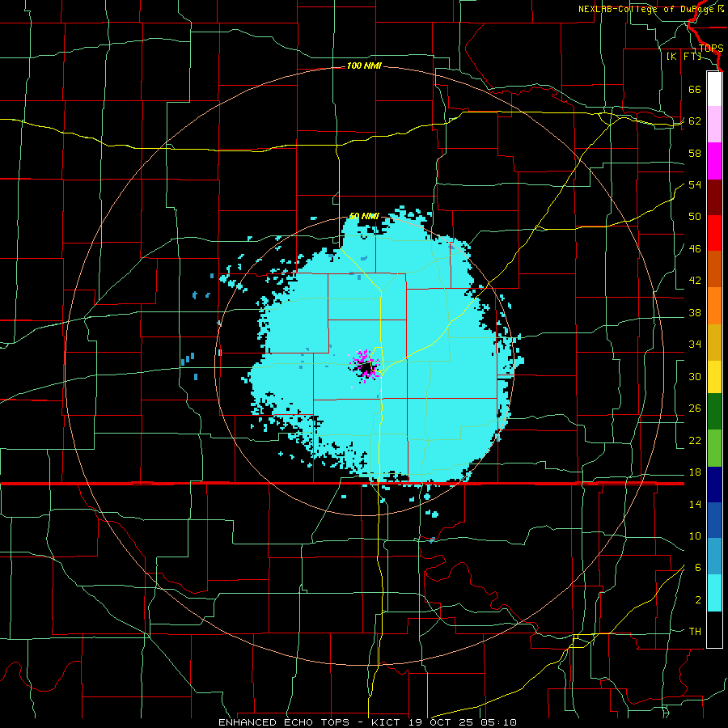Click the yellow legend swatch
Screen dimensions: 728x728
point(714,377)
